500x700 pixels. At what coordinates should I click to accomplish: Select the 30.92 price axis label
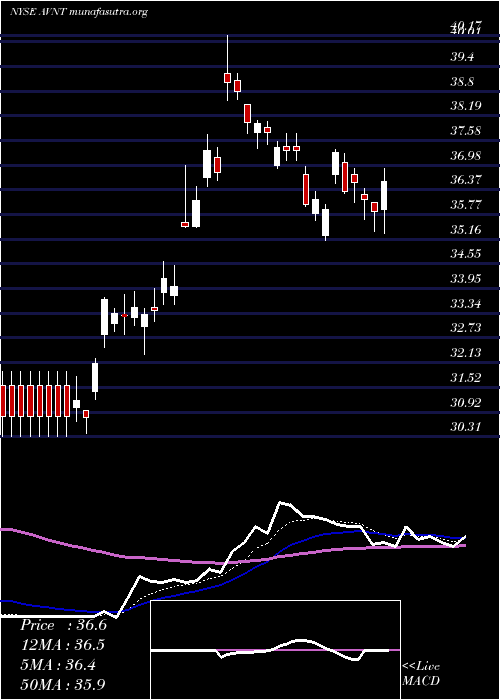click(466, 403)
